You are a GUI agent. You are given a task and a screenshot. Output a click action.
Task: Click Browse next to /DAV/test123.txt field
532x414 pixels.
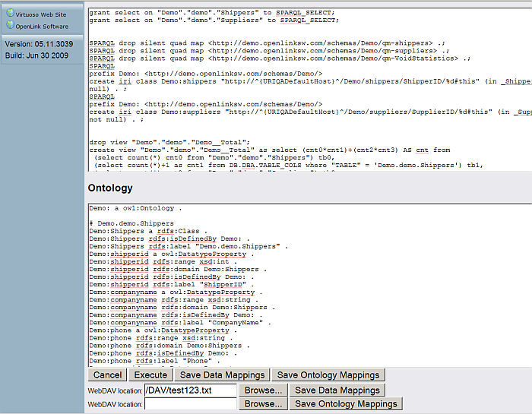(x=264, y=390)
